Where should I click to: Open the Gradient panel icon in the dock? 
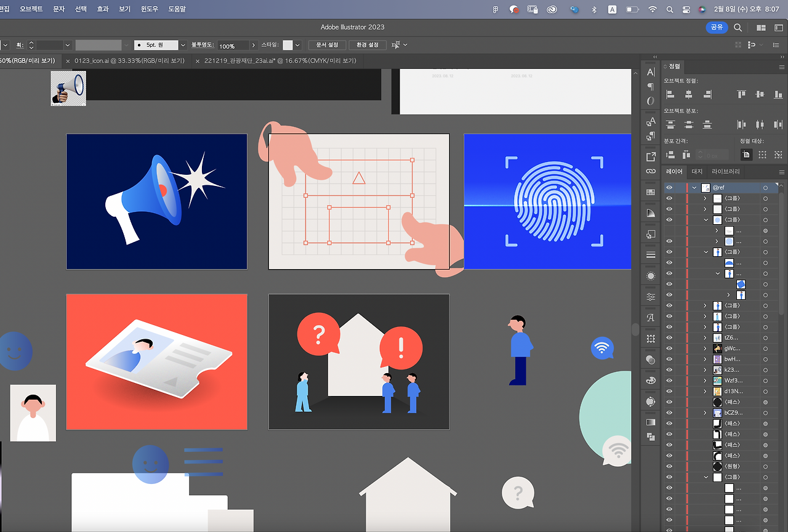point(651,422)
